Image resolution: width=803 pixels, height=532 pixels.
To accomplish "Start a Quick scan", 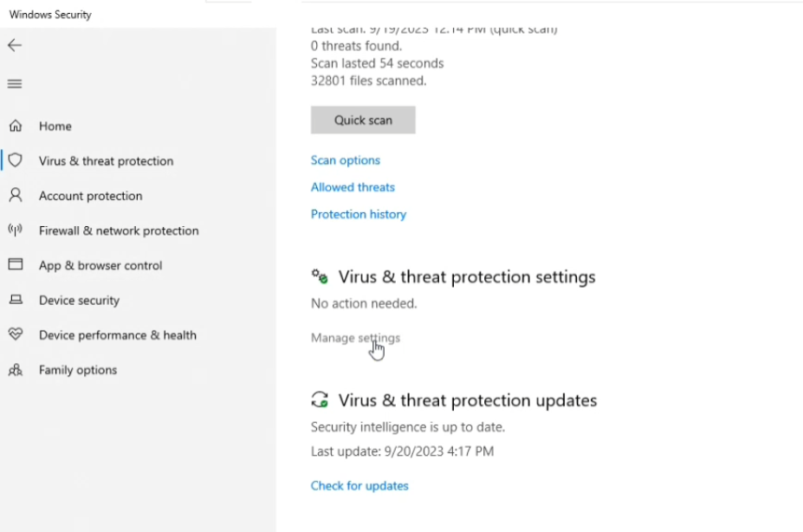I will pos(363,120).
